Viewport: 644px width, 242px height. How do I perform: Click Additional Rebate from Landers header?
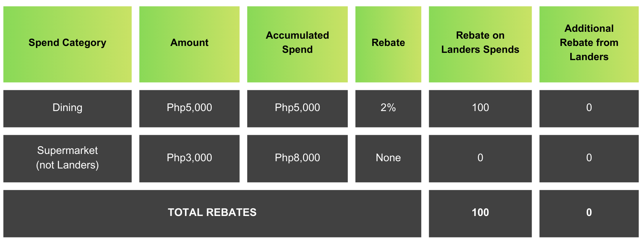[589, 43]
